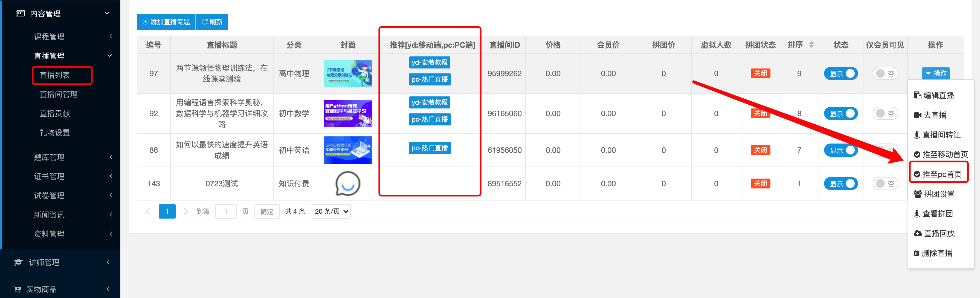Viewport: 980px width, 298px height.
Task: Click the 内容管理 sidebar icon
Action: click(20, 14)
